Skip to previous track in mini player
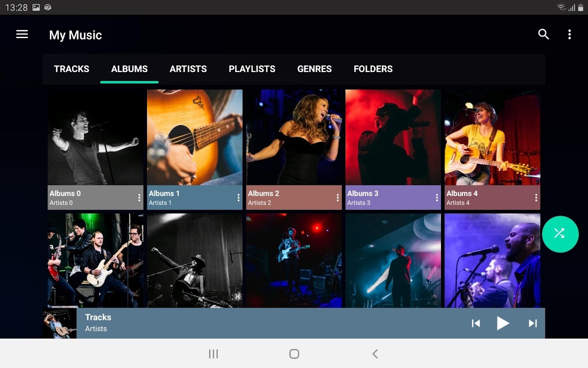Screen dimensions: 588x368 point(475,323)
